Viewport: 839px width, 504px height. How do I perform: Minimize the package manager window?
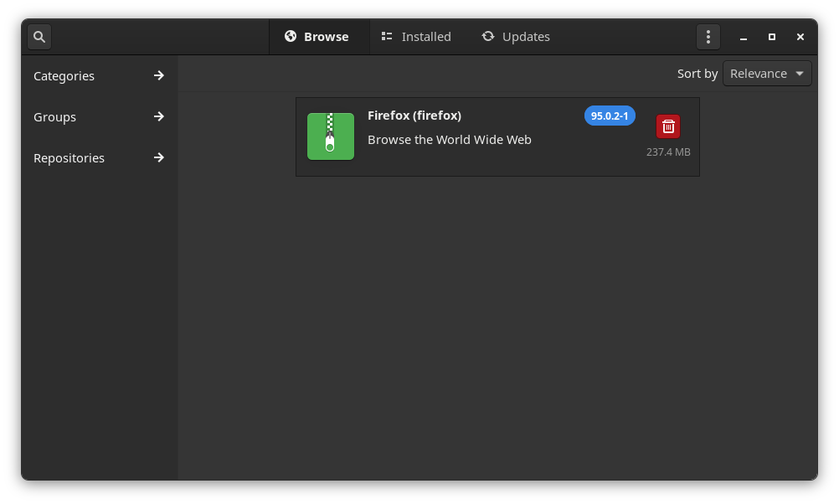743,38
